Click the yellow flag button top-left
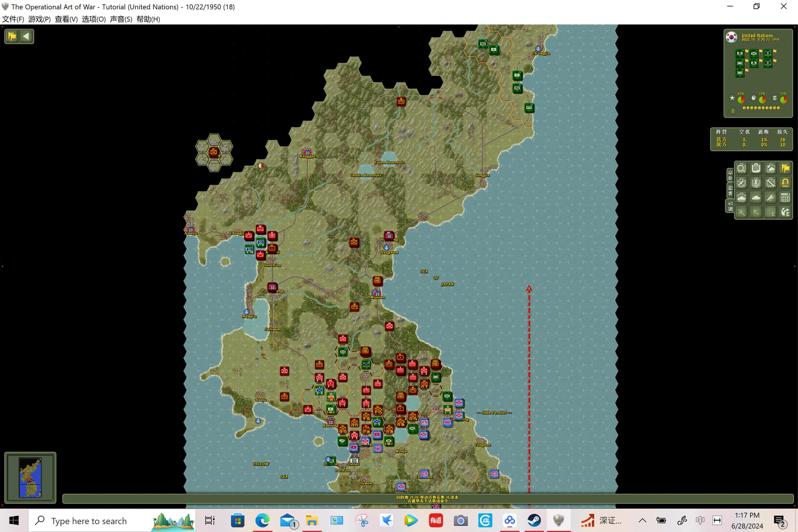 [12, 36]
